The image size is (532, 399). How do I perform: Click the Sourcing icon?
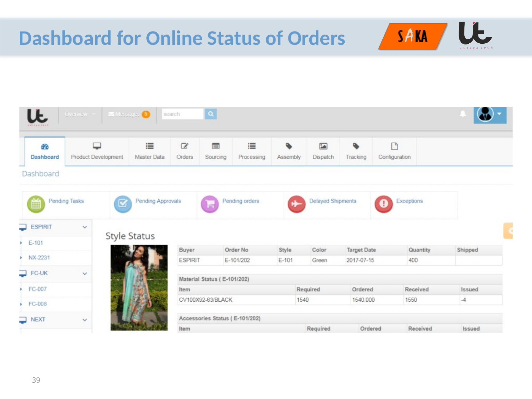tap(215, 146)
